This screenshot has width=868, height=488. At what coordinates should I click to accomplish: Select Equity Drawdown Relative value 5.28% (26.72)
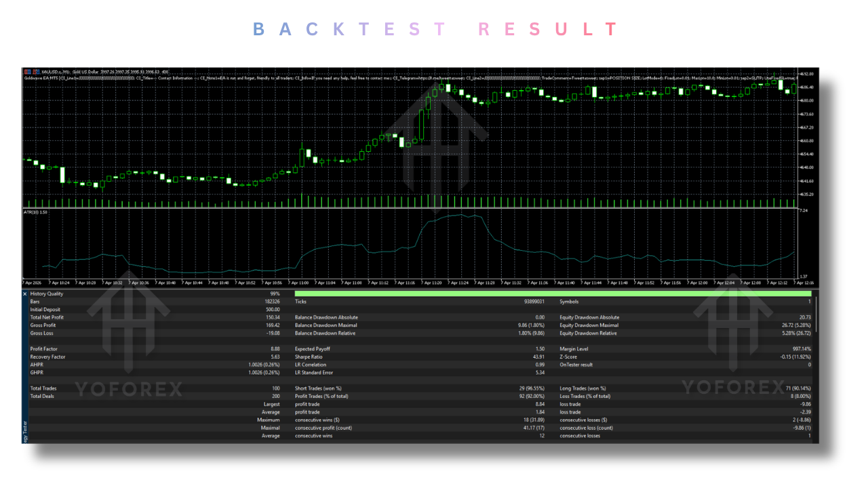[795, 333]
